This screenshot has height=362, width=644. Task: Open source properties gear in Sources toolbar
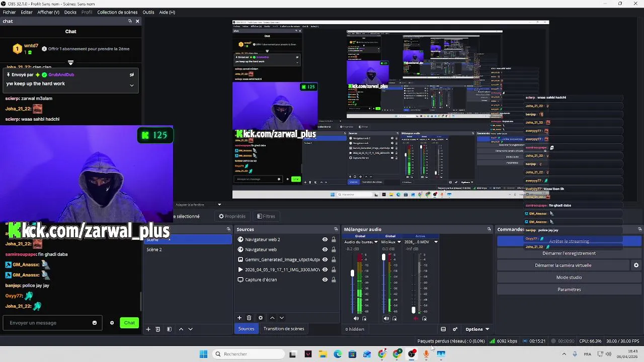click(261, 318)
